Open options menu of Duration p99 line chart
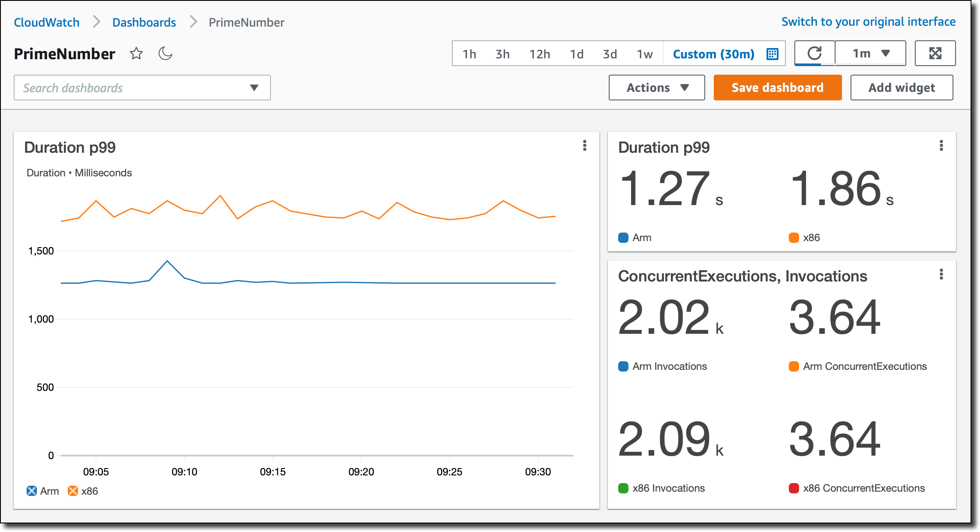Image resolution: width=980 pixels, height=532 pixels. click(584, 146)
